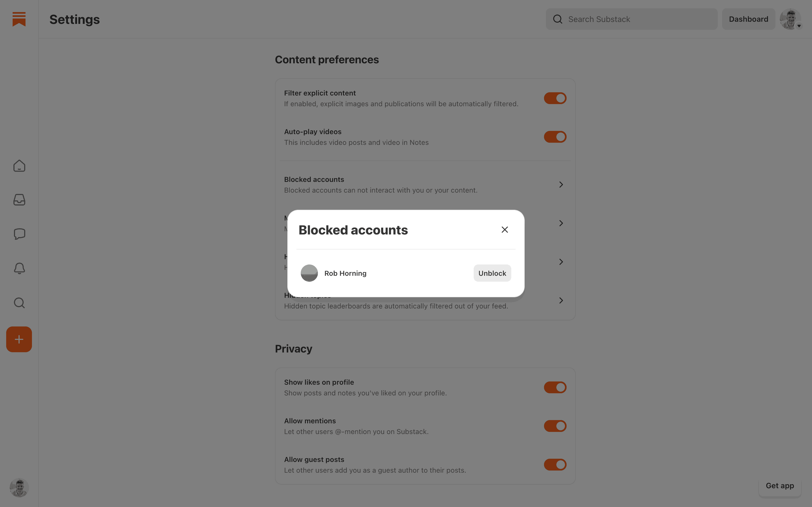Screen dimensions: 812x507
Task: Expand the Blocked accounts row chevron
Action: pyautogui.click(x=561, y=185)
